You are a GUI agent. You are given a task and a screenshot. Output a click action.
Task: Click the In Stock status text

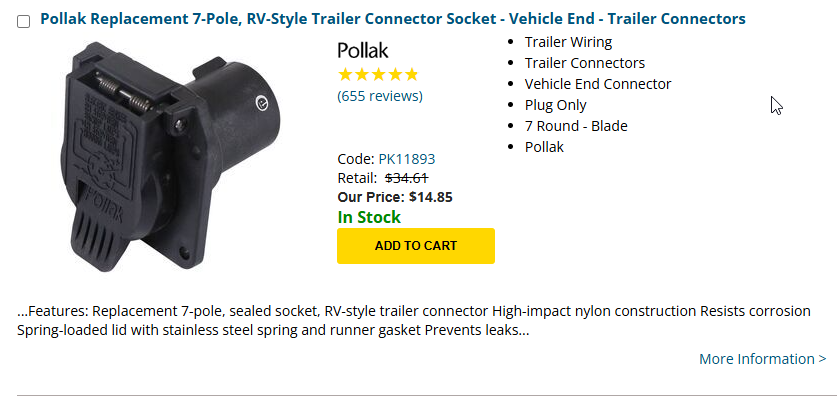(x=369, y=218)
